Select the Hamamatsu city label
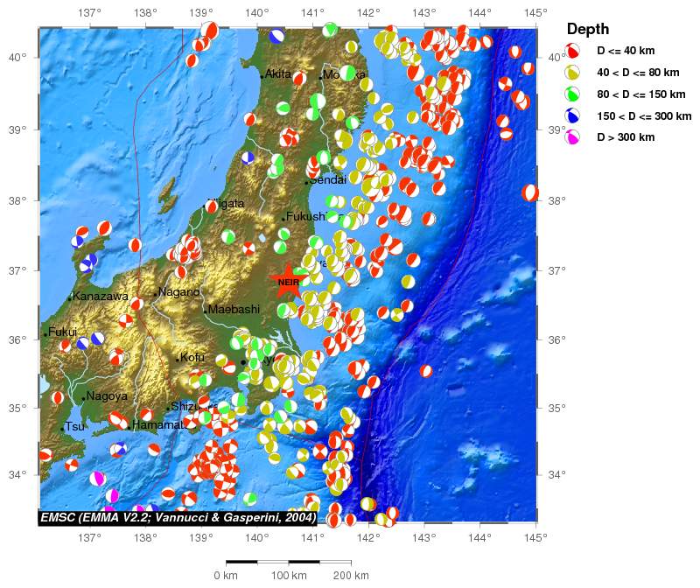Screen dimensions: 700x588 [x=161, y=424]
